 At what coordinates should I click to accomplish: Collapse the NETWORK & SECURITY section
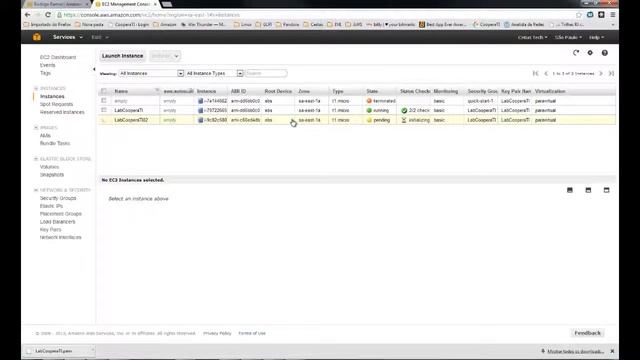(36, 190)
